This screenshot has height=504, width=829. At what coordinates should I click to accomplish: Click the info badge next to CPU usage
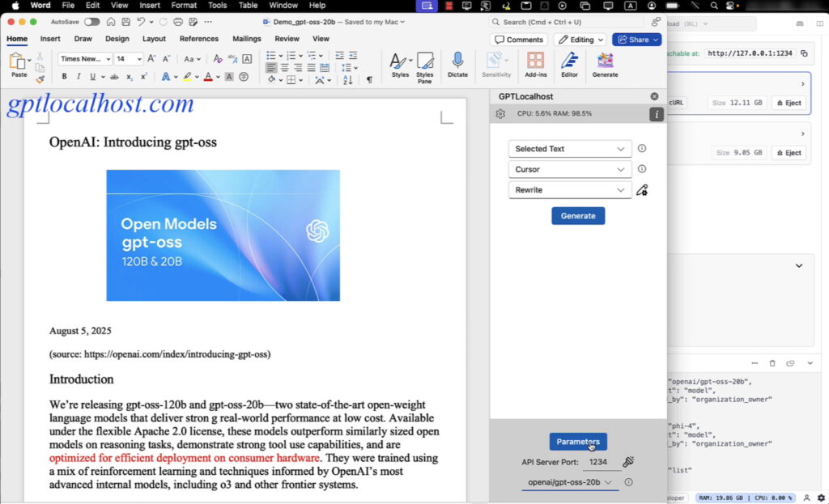657,114
